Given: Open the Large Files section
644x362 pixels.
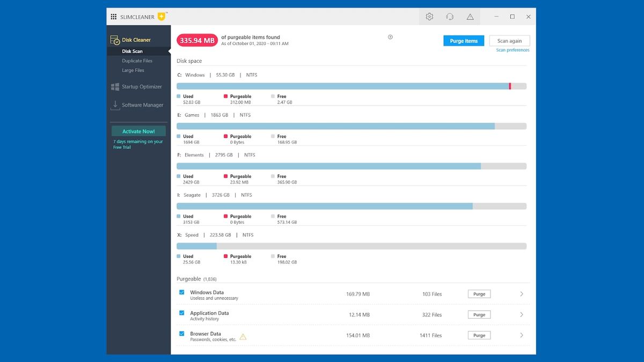Looking at the screenshot, I should click(133, 70).
